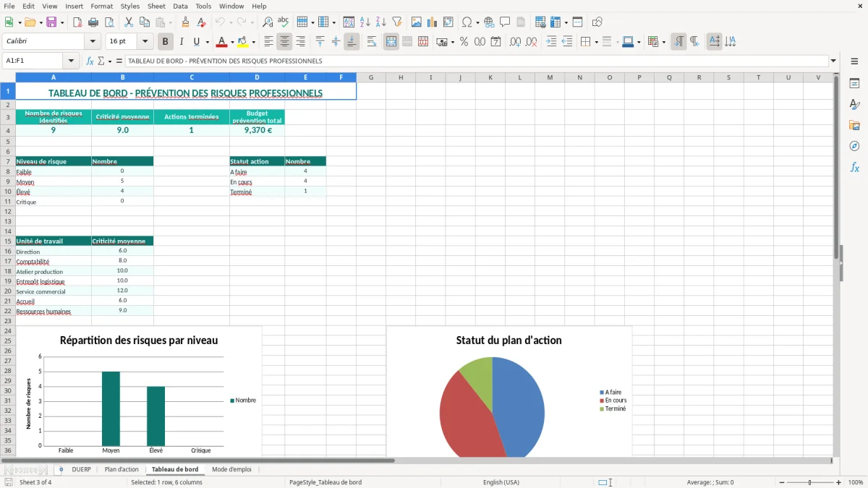Sort ascending A to Z
This screenshot has width=868, height=488.
point(365,22)
